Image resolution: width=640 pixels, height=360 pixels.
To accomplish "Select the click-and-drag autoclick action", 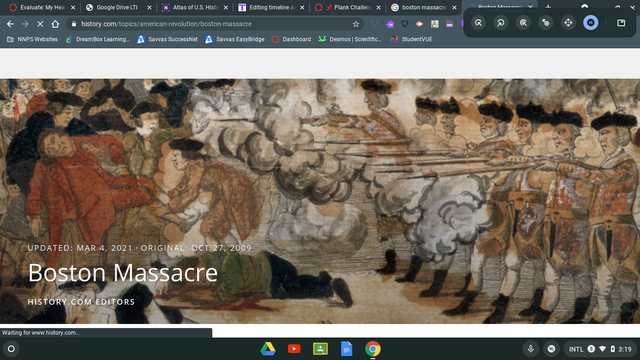I will [546, 23].
